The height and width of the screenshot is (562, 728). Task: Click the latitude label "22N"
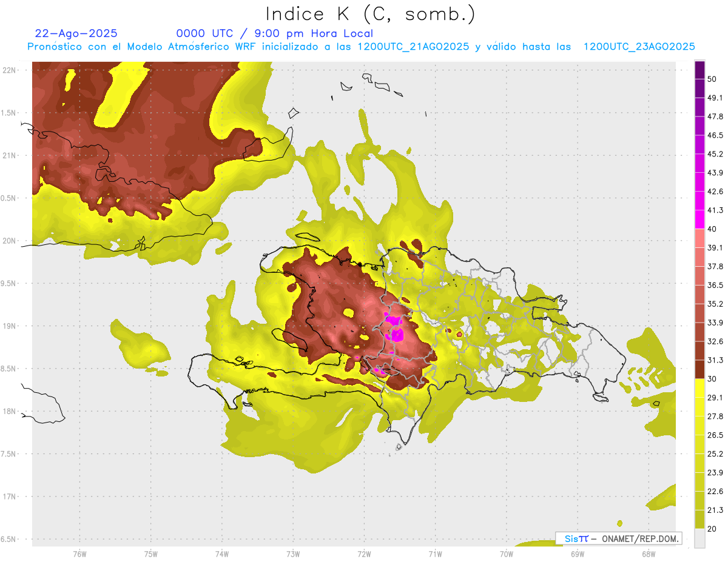click(x=9, y=70)
